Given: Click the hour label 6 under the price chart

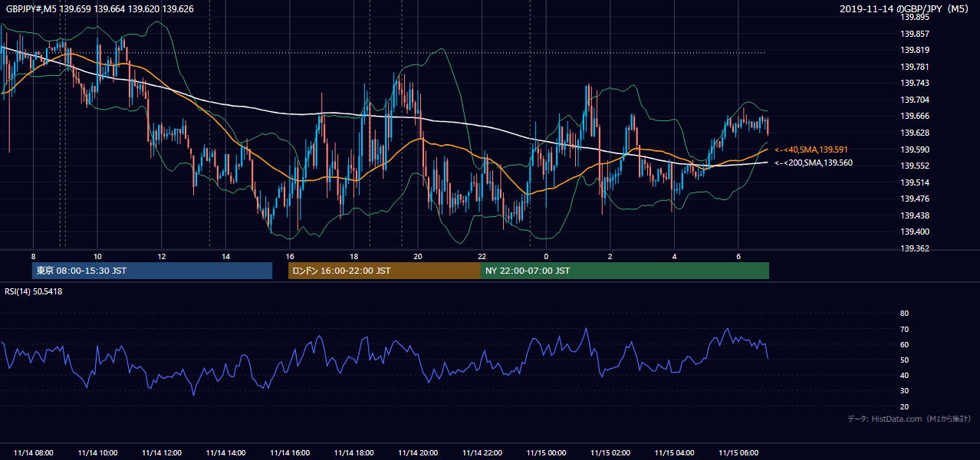Looking at the screenshot, I should [738, 256].
